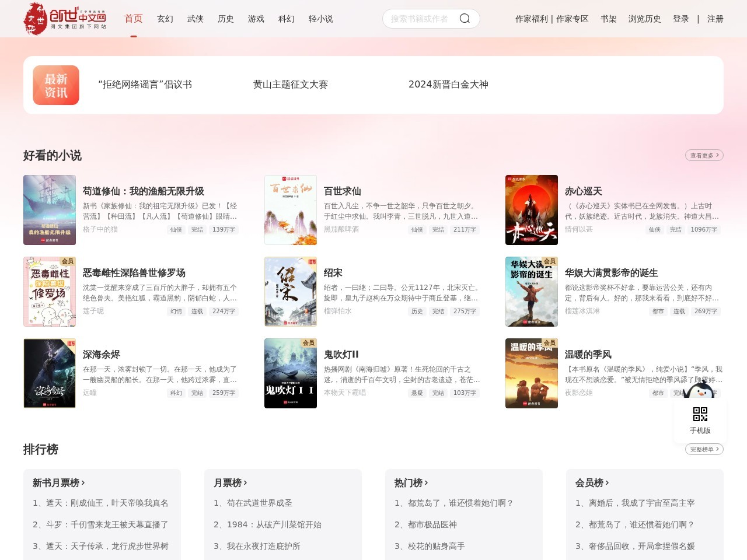Open the 科幻 category
This screenshot has width=747, height=560.
tap(287, 19)
